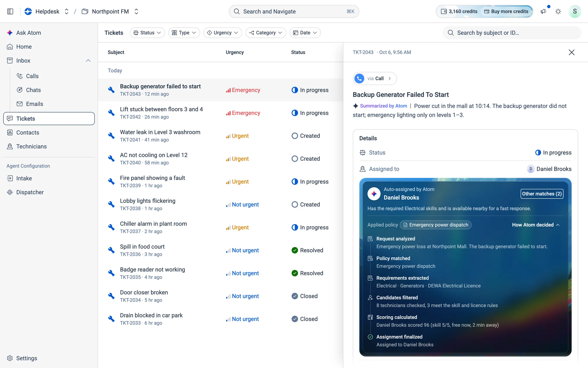Click the Helpdesk logo icon
The image size is (588, 368).
click(x=28, y=11)
